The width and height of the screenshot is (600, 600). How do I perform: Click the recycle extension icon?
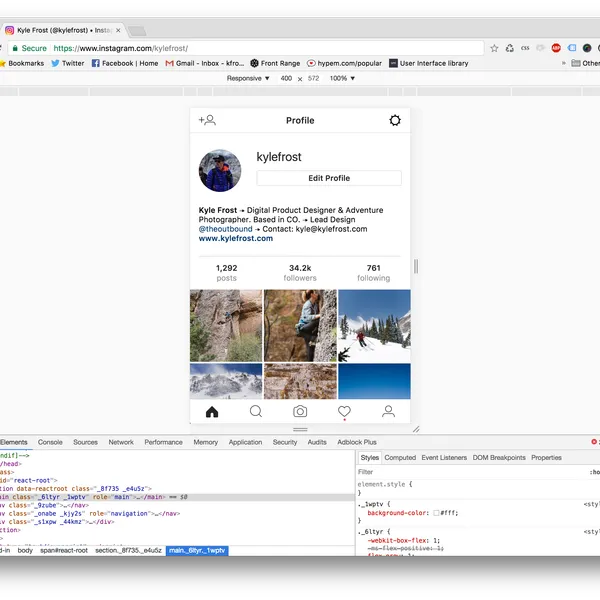click(510, 48)
